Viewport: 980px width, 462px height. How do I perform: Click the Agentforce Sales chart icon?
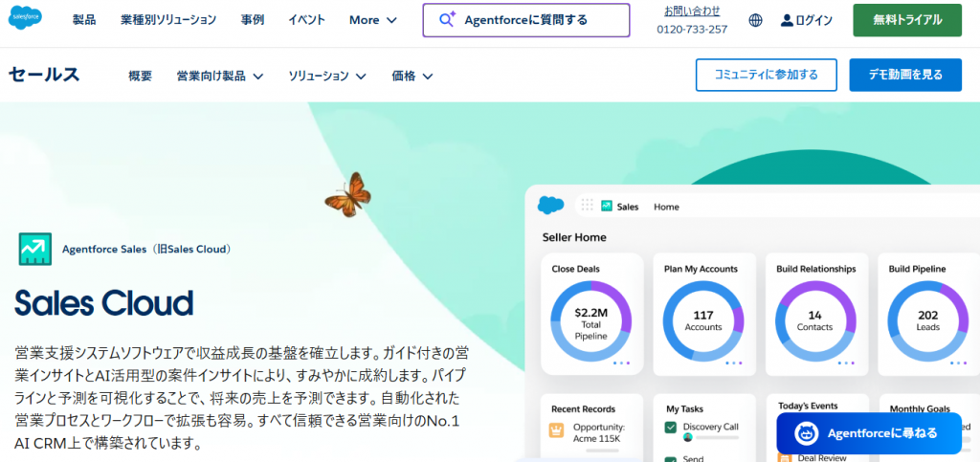coord(35,249)
